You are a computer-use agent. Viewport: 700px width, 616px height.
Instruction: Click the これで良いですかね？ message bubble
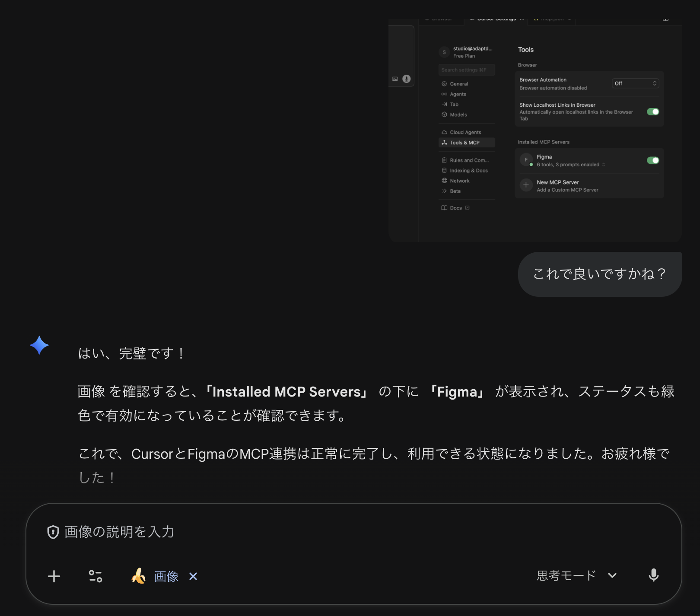pyautogui.click(x=600, y=274)
